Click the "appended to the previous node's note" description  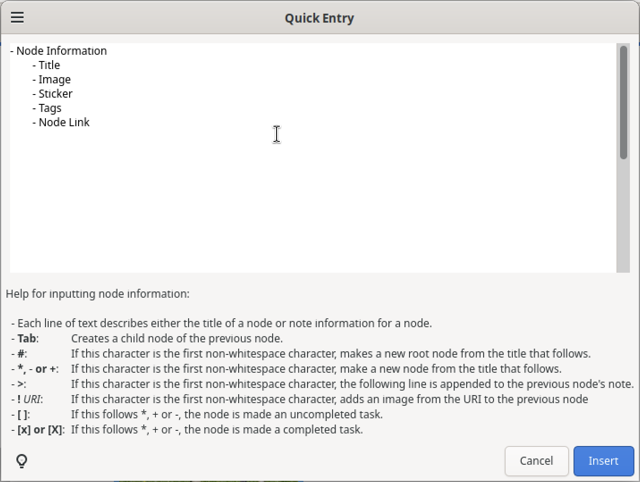pyautogui.click(x=352, y=384)
